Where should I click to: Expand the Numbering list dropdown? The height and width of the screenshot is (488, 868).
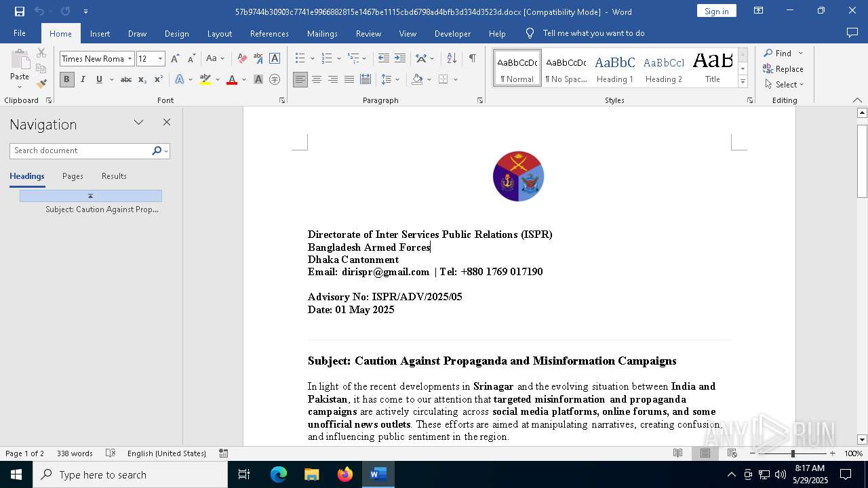pos(338,59)
